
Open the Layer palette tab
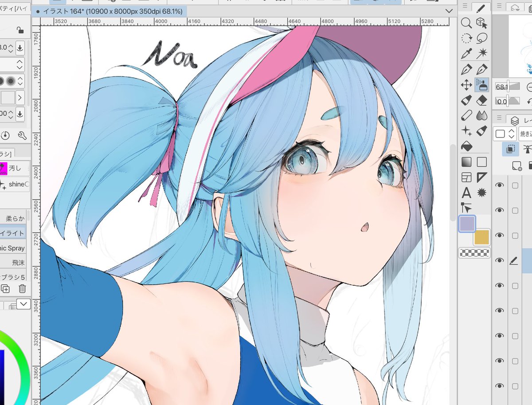click(520, 119)
